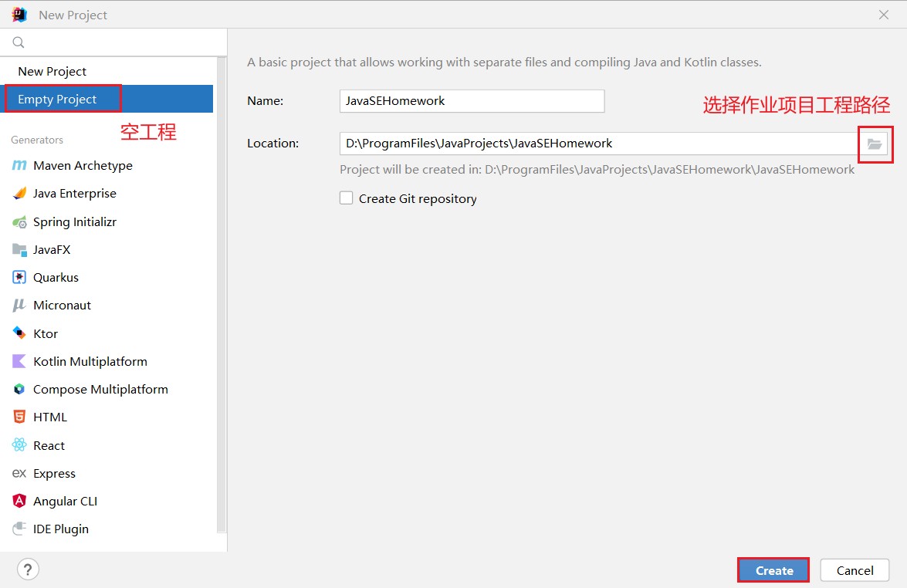Image resolution: width=907 pixels, height=588 pixels.
Task: Choose Spring Initializr generator
Action: coord(107,221)
